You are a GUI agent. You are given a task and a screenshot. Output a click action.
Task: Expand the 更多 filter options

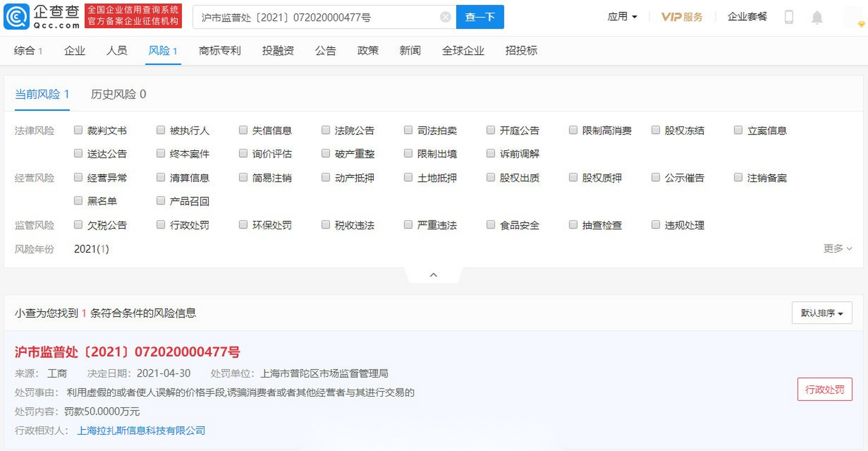tap(838, 249)
